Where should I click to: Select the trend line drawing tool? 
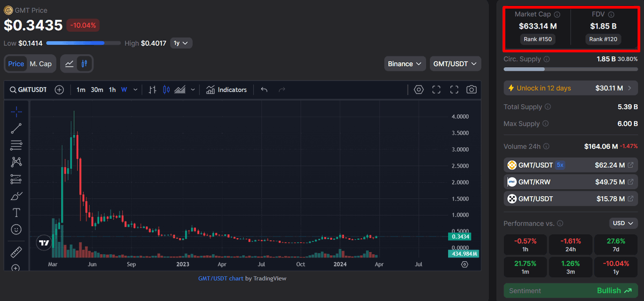(16, 128)
